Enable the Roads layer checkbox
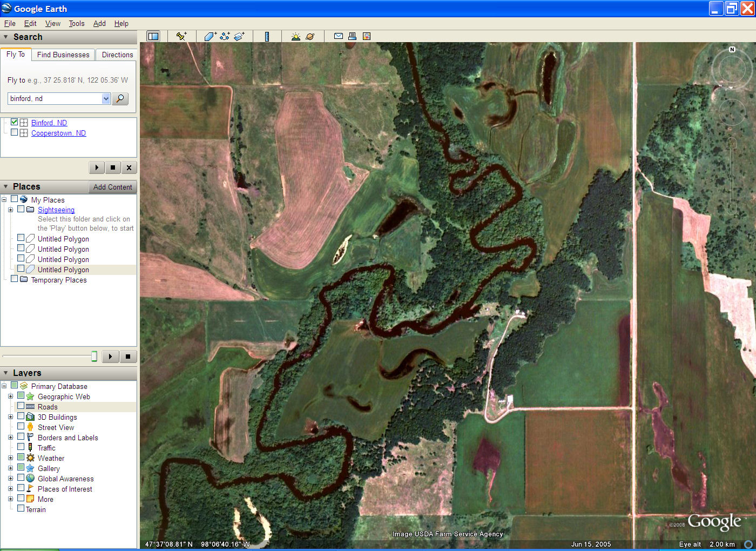756x551 pixels. click(x=21, y=406)
